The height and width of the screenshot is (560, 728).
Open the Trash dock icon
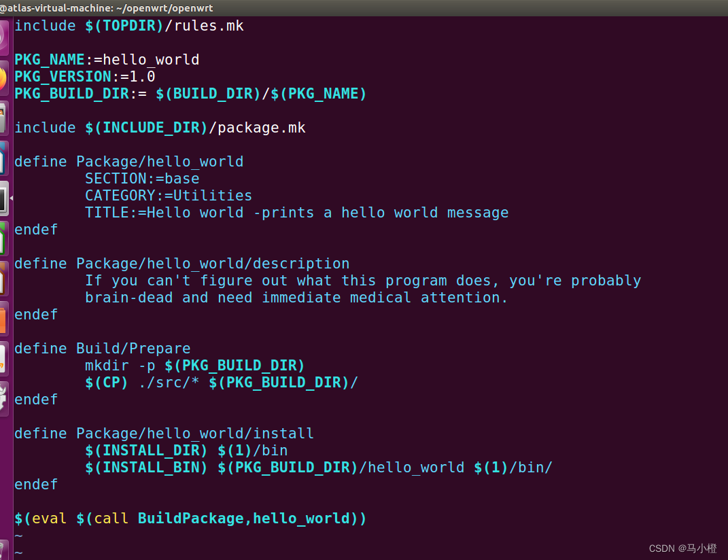tap(3, 550)
